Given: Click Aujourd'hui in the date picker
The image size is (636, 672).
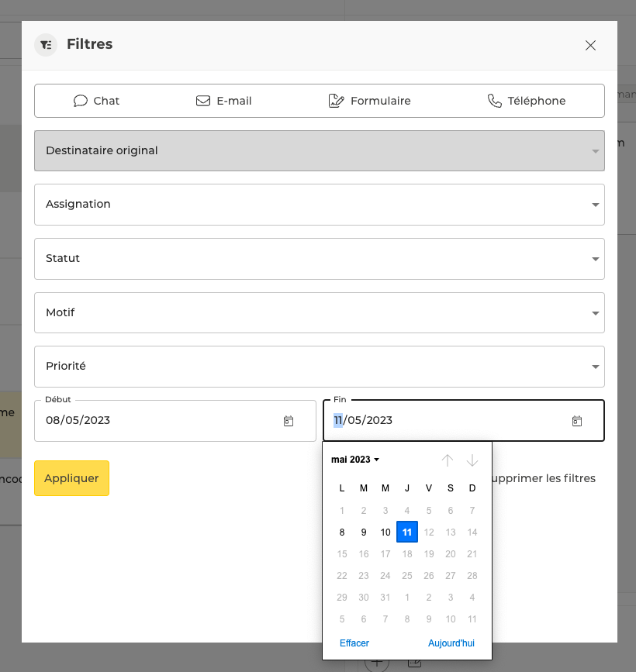Looking at the screenshot, I should pyautogui.click(x=451, y=643).
